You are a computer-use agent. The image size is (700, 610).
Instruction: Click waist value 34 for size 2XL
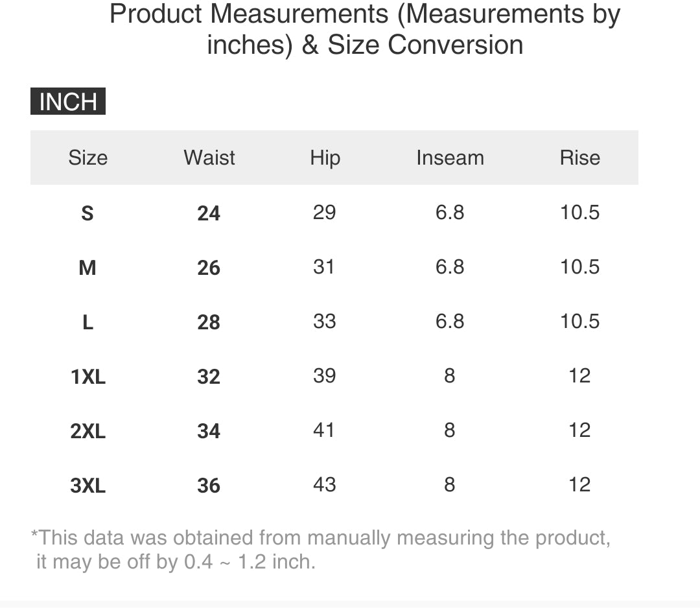[x=209, y=431]
